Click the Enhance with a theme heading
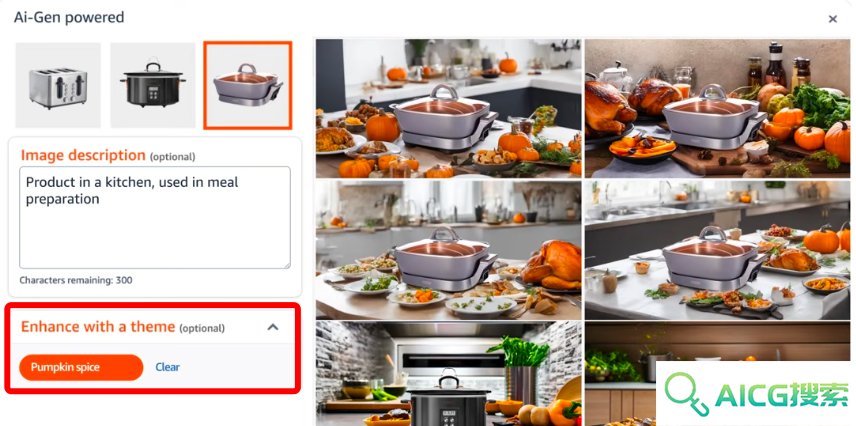 [98, 327]
